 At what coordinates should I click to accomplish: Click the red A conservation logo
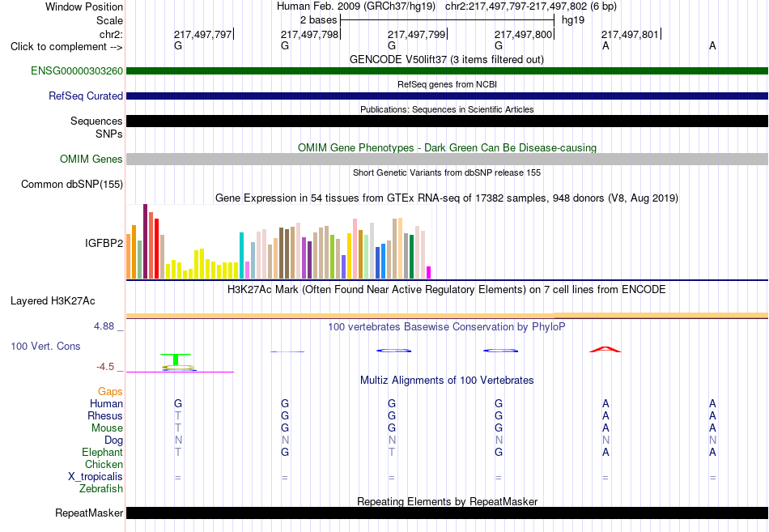coord(605,350)
